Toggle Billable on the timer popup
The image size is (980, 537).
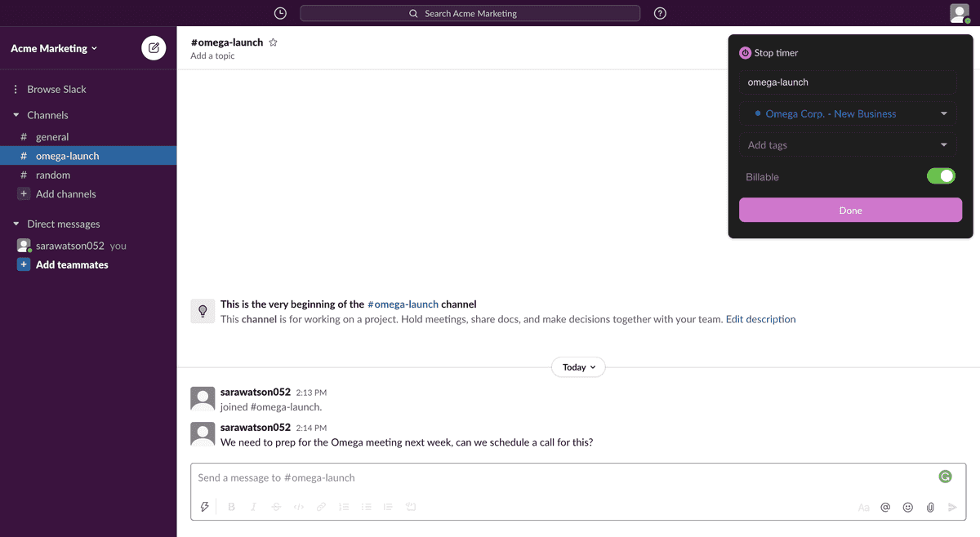[941, 175]
